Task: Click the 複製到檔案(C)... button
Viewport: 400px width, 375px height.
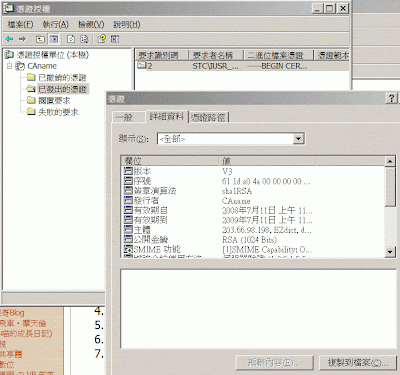Action: pyautogui.click(x=358, y=363)
